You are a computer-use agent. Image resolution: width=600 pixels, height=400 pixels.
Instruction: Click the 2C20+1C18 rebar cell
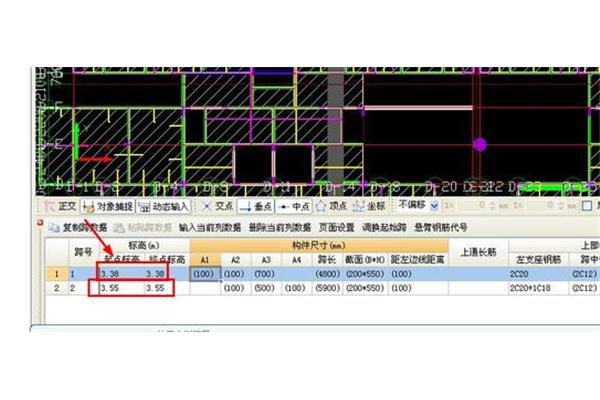point(538,288)
